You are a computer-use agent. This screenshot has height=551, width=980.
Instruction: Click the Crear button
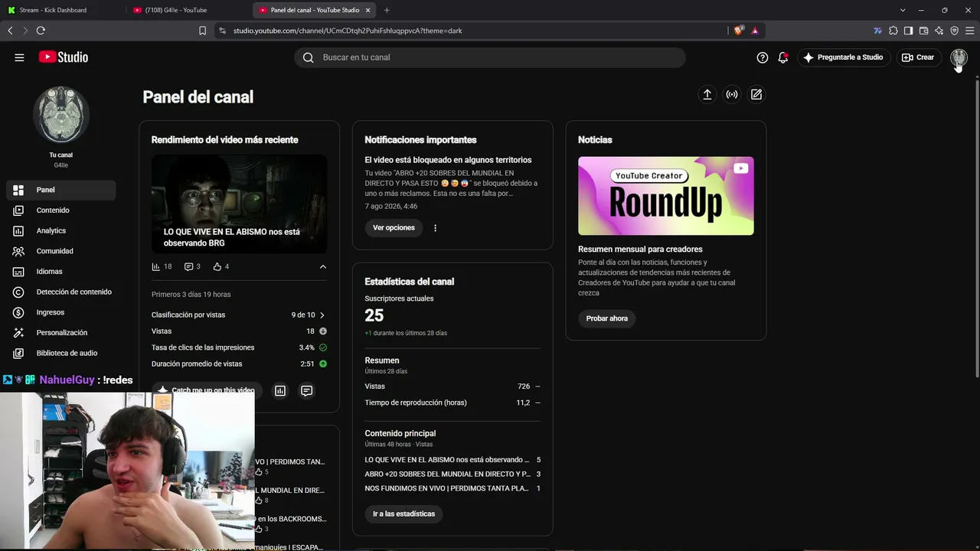pyautogui.click(x=918, y=57)
